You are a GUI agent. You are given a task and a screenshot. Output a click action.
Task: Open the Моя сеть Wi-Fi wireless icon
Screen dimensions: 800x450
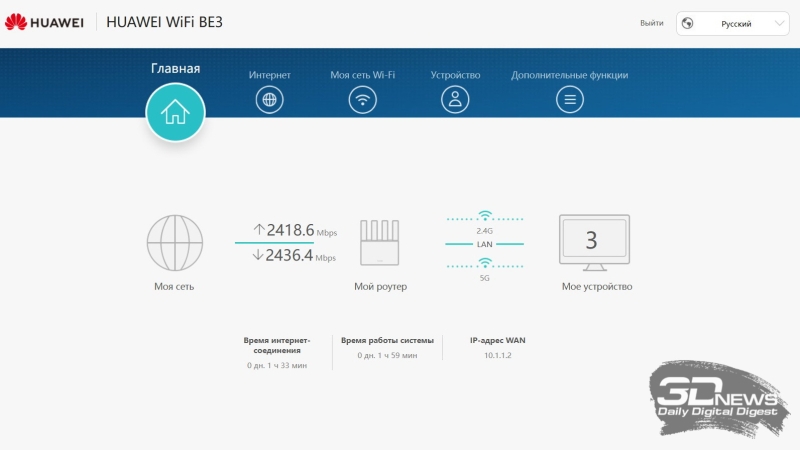pos(363,99)
